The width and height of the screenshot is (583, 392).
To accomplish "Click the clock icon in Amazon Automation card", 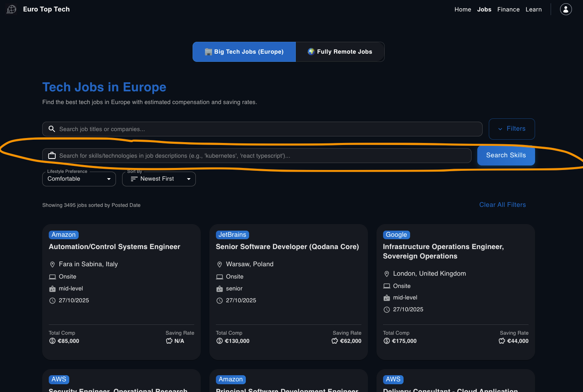I will pos(52,301).
